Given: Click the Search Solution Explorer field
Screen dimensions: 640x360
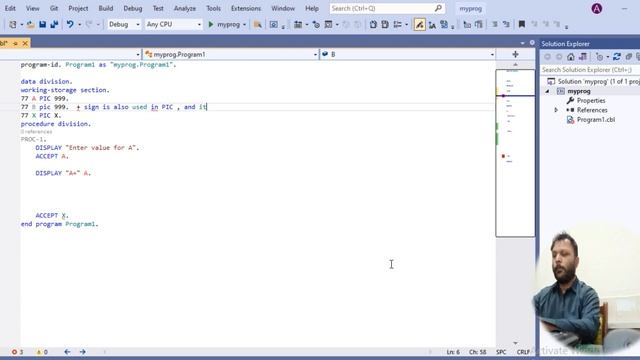Looking at the screenshot, I should pos(590,70).
